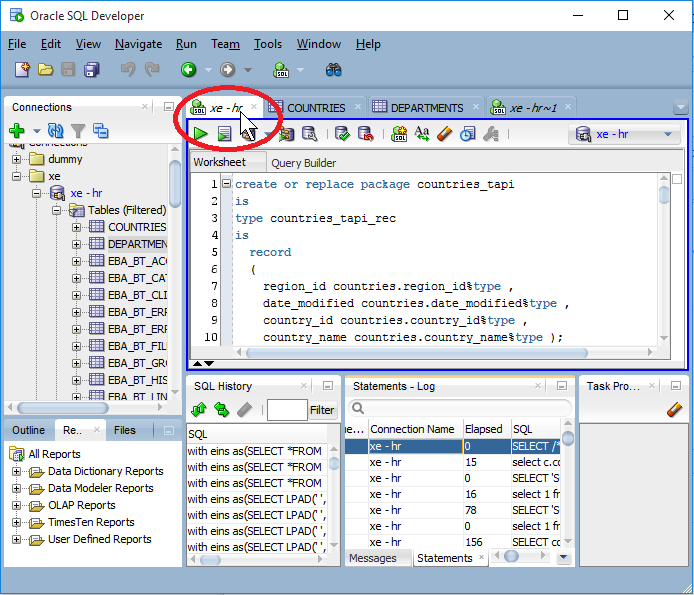Open SQL Worksheet icon in main toolbar
Viewport: 694px width, 595px height.
(x=281, y=70)
